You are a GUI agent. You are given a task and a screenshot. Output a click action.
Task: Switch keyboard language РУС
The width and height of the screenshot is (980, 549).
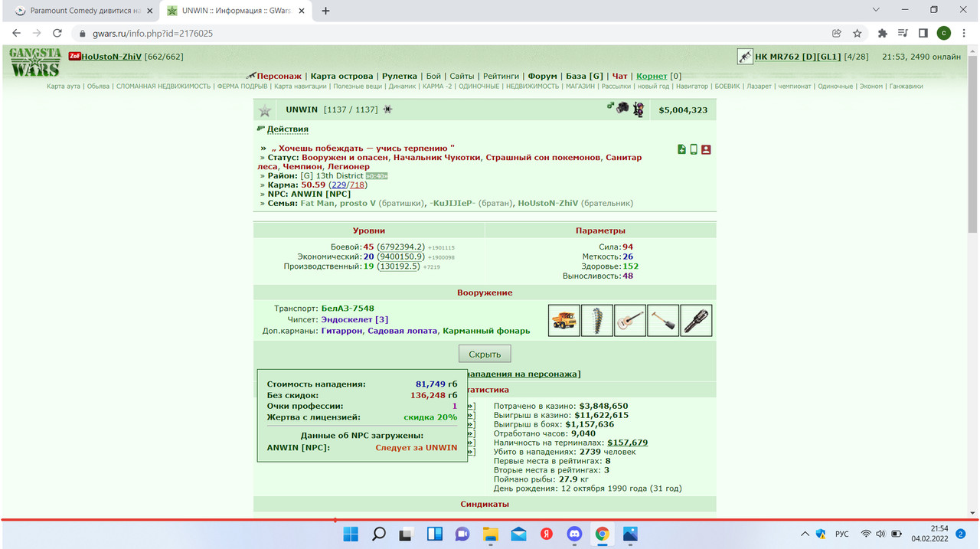(841, 534)
